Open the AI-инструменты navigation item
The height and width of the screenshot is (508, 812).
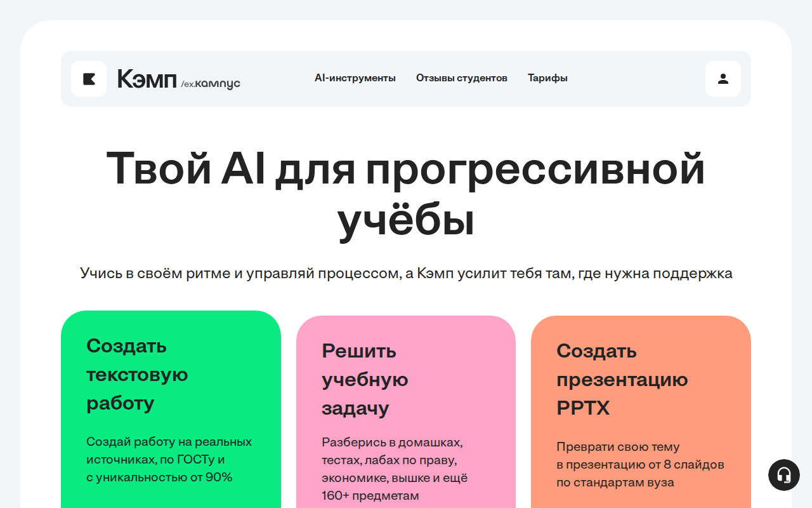click(x=355, y=77)
